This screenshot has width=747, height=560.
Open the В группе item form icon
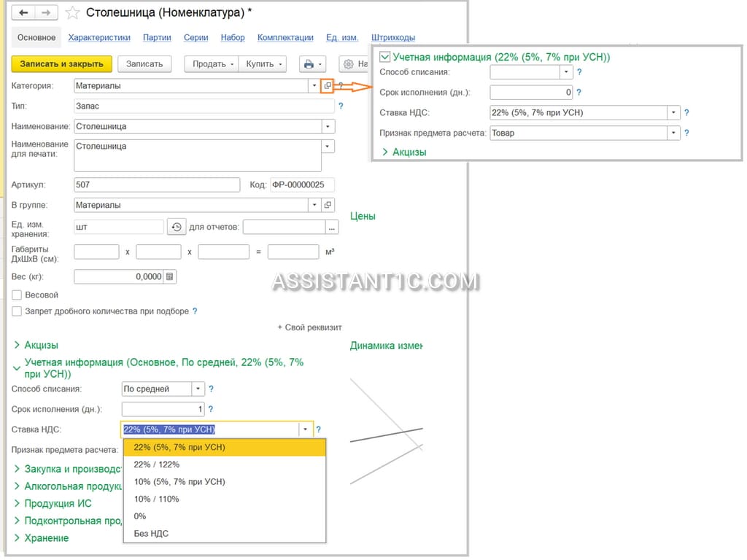click(328, 205)
